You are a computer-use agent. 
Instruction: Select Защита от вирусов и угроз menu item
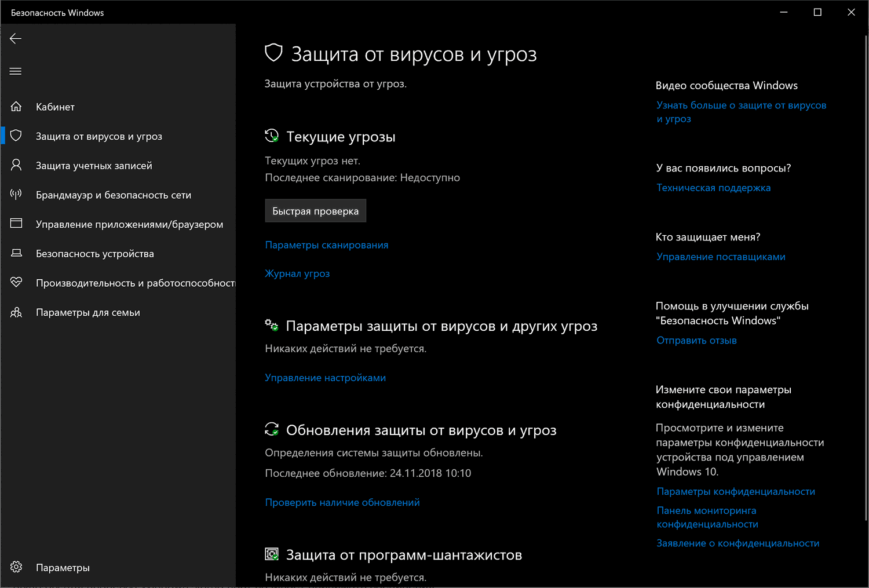(x=99, y=136)
